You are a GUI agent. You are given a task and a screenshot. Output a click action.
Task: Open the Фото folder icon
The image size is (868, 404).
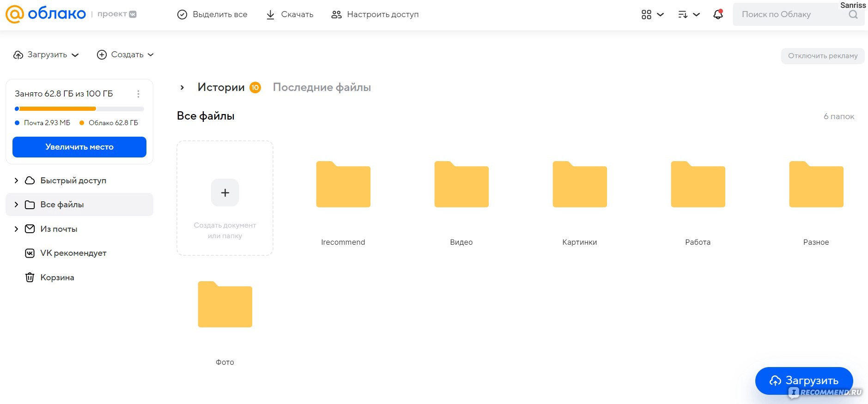[225, 304]
